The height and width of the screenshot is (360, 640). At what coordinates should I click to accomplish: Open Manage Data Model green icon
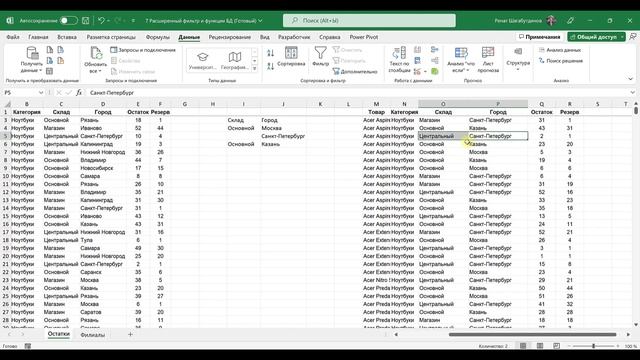(x=434, y=71)
